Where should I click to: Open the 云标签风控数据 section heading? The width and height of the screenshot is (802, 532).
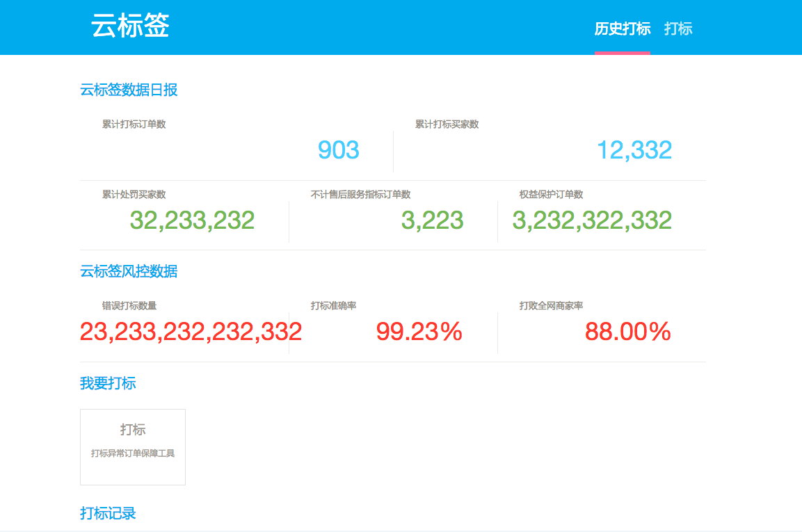point(128,271)
